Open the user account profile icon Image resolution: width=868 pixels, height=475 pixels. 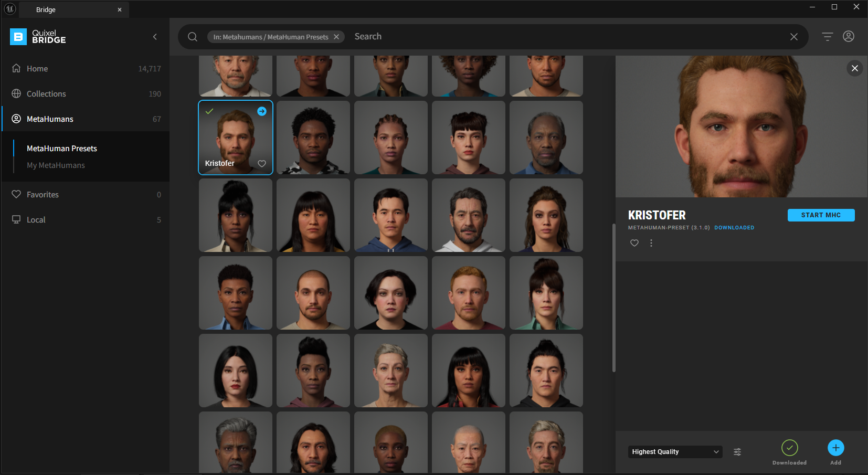849,36
